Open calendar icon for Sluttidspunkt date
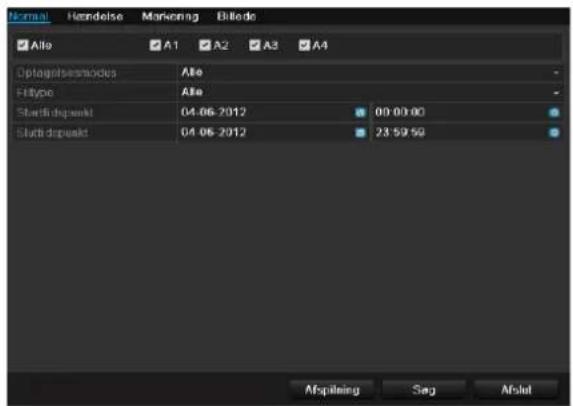The width and height of the screenshot is (573, 406). coord(360,133)
